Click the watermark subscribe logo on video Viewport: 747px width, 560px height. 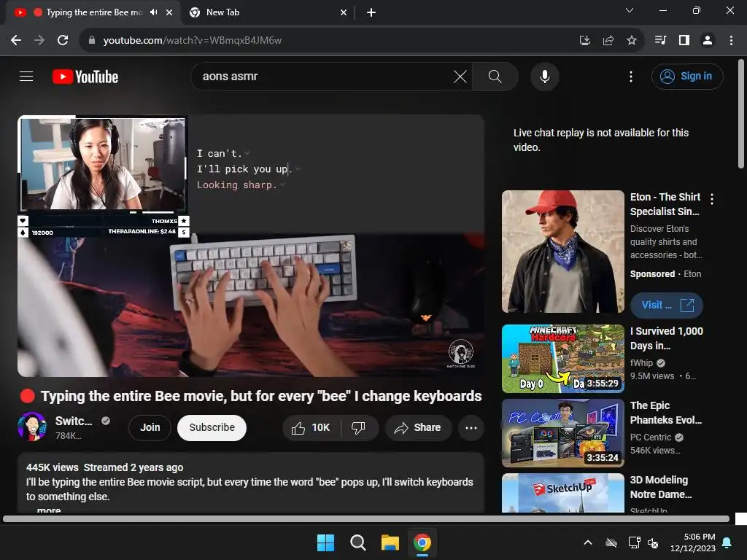click(x=461, y=353)
